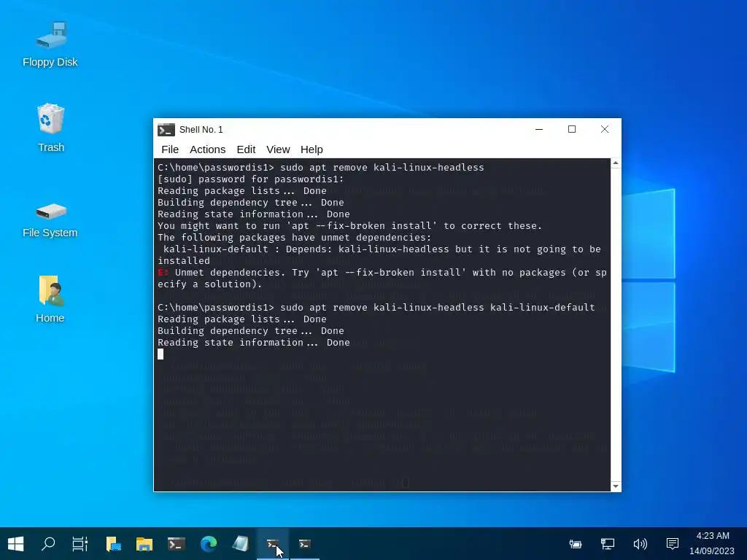Image resolution: width=747 pixels, height=560 pixels.
Task: Close the Shell No. 1 window
Action: pyautogui.click(x=605, y=129)
